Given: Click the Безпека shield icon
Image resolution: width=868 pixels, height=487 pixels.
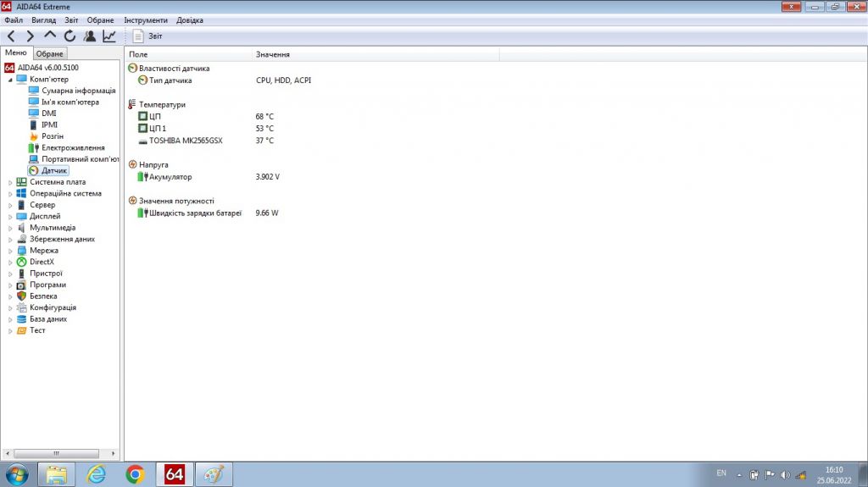Looking at the screenshot, I should [21, 296].
